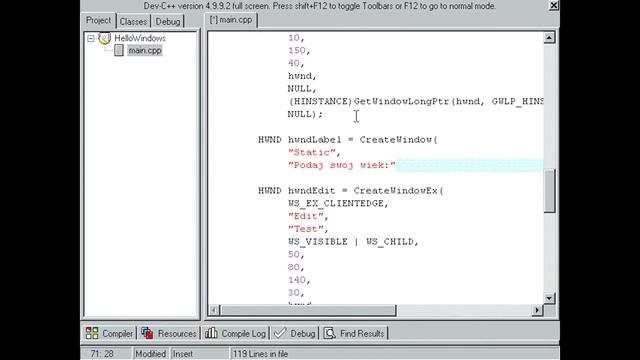Click the "Edit" string in code

[x=306, y=216]
